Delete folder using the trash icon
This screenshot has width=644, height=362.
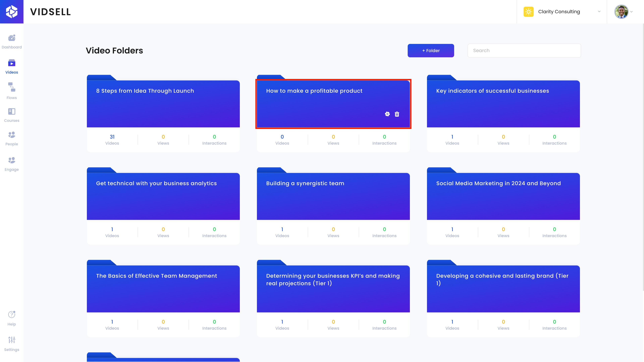[x=397, y=114]
